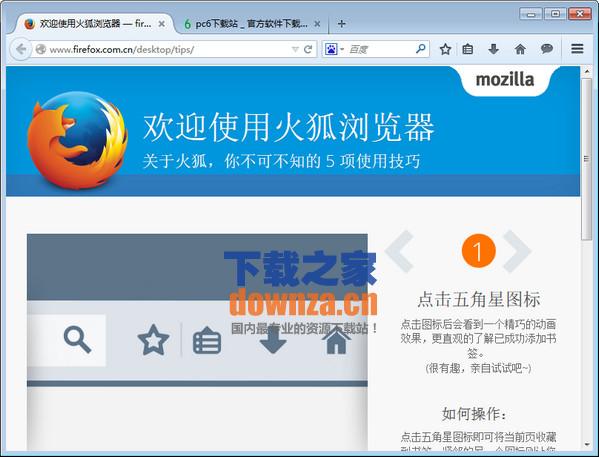
Task: Open the chat bubble toolbar icon
Action: [547, 49]
